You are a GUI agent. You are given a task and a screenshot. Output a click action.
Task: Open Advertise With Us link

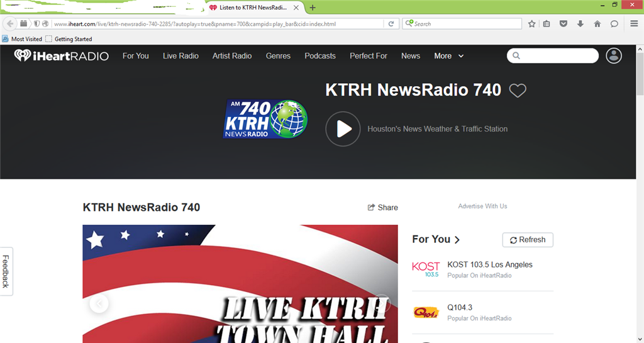pyautogui.click(x=482, y=206)
